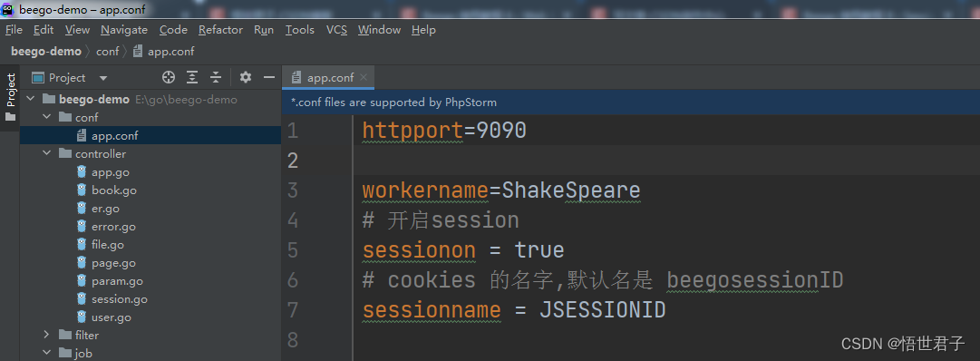Viewport: 980px width, 361px height.
Task: Open the Edit menu
Action: coord(44,29)
